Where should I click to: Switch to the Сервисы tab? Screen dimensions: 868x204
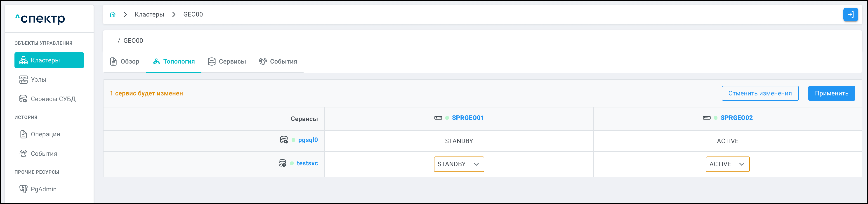point(227,61)
